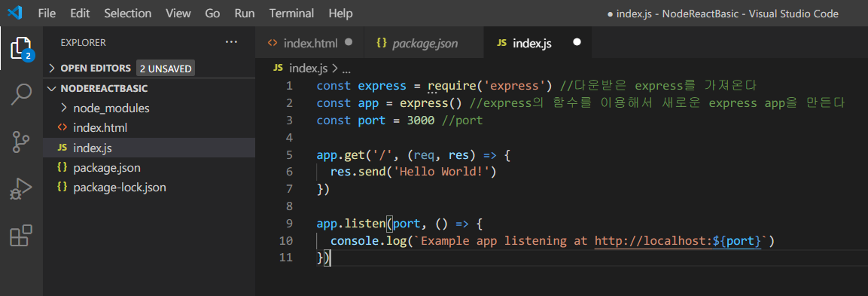Viewport: 868px width, 296px height.
Task: Open package-lock.json in the file tree
Action: pos(120,188)
